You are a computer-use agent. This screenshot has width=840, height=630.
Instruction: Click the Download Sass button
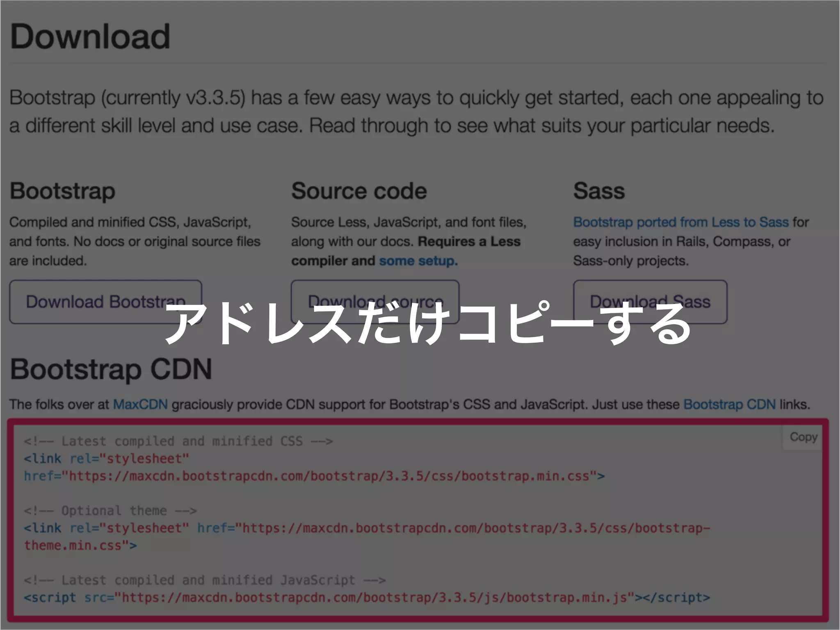click(x=650, y=302)
